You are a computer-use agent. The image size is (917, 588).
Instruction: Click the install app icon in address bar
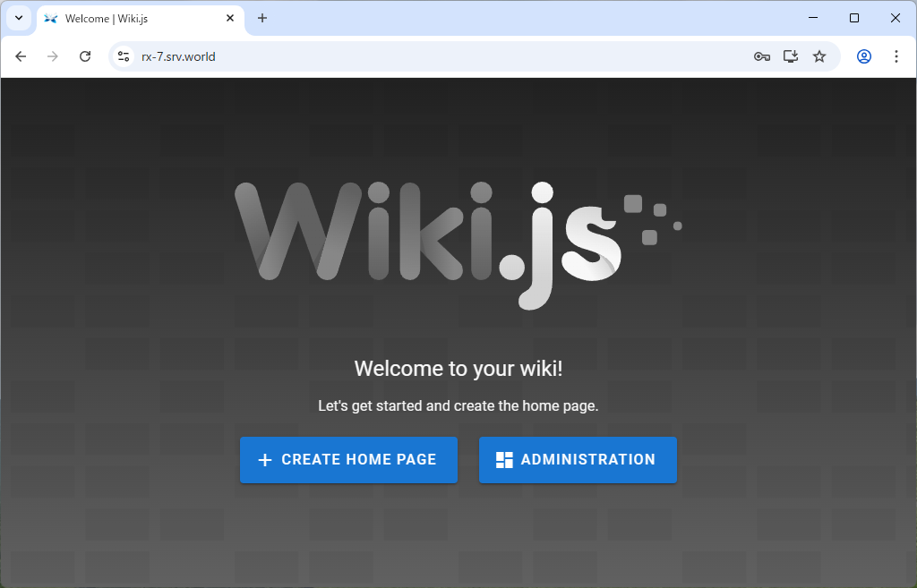(791, 56)
